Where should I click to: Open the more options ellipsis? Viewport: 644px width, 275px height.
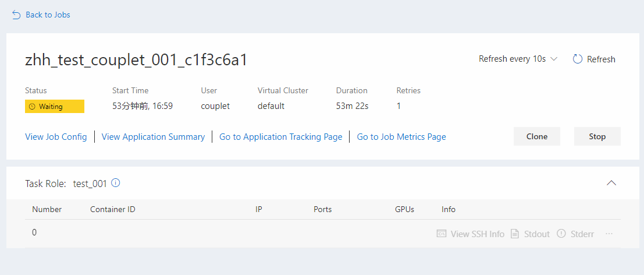pos(609,234)
